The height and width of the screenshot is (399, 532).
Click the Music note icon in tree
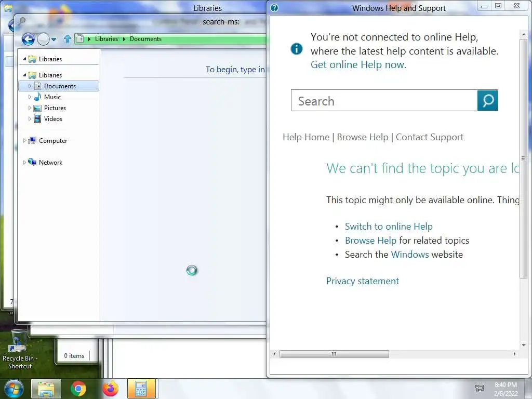(x=37, y=97)
